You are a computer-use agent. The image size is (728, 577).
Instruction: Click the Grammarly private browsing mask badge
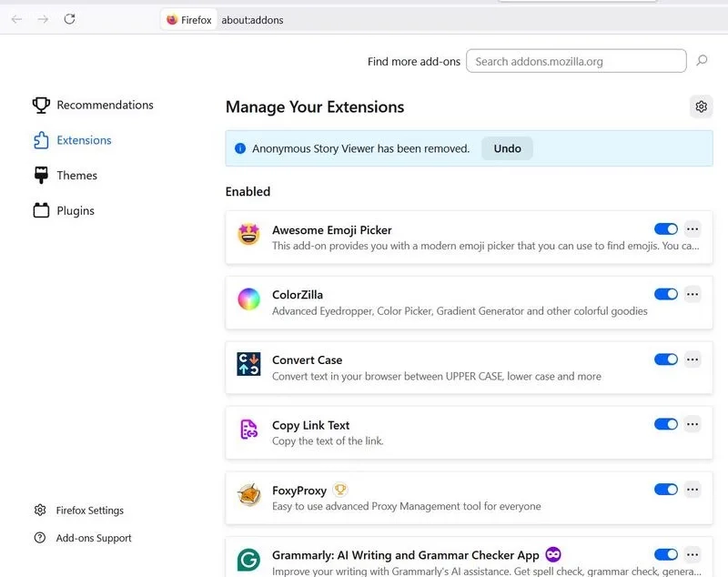[x=553, y=554]
